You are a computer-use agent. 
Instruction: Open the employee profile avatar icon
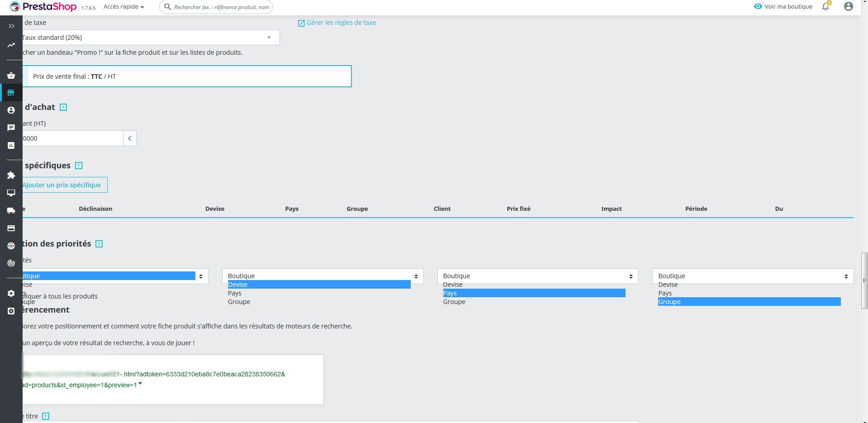click(849, 6)
